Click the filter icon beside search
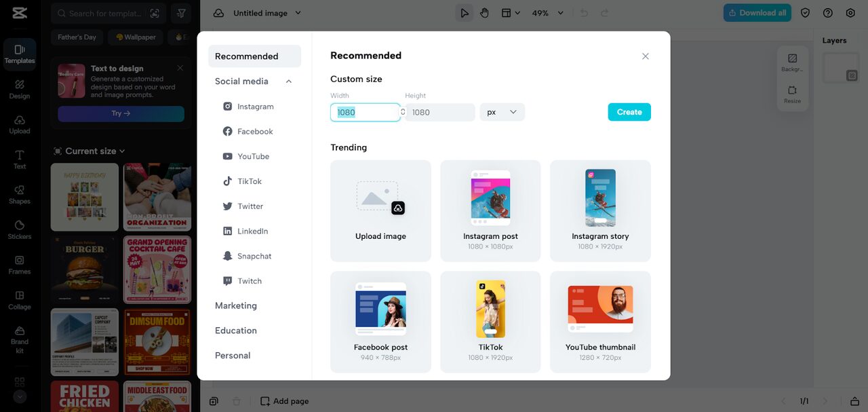868x412 pixels. click(181, 14)
